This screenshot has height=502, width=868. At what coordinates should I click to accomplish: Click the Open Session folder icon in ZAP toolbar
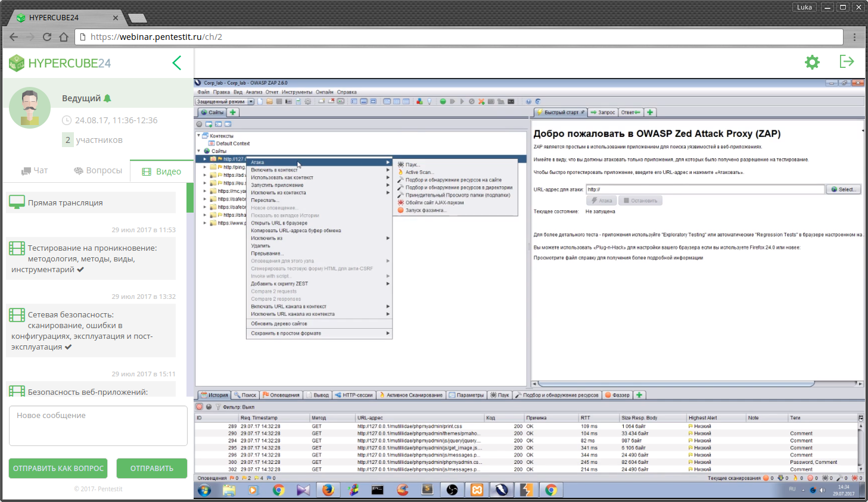269,102
